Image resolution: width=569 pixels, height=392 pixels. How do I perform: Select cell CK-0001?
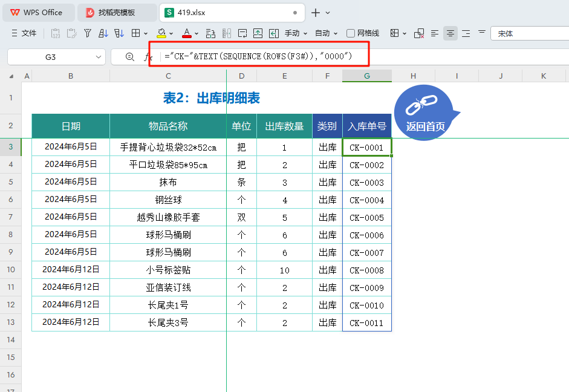tap(367, 148)
